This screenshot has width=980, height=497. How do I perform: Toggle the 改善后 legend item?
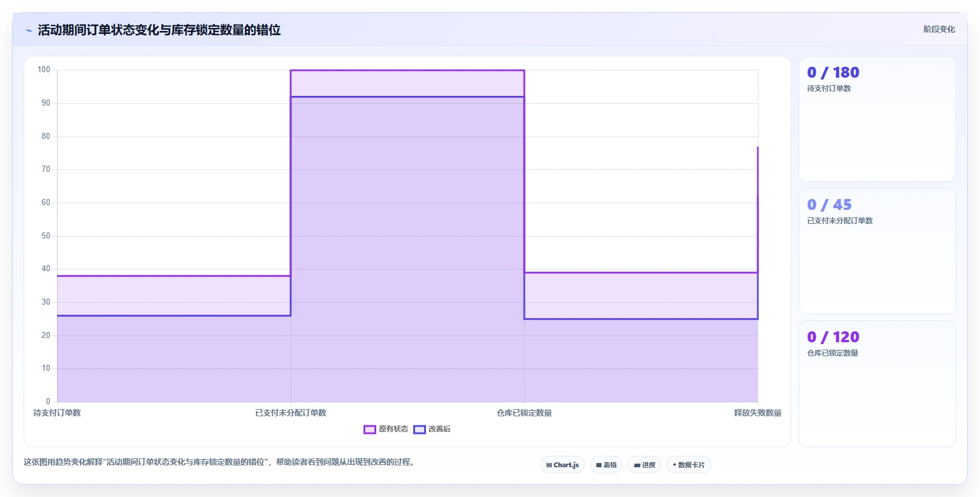pyautogui.click(x=432, y=429)
